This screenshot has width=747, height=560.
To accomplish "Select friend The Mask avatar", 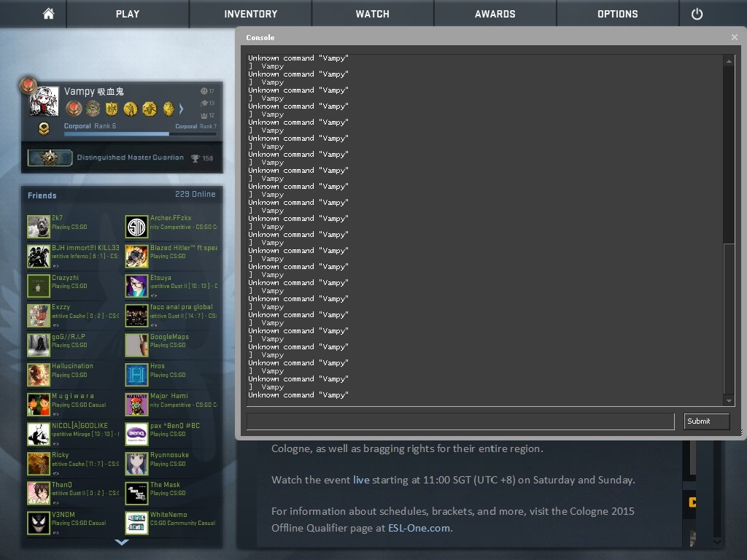I will 136,494.
